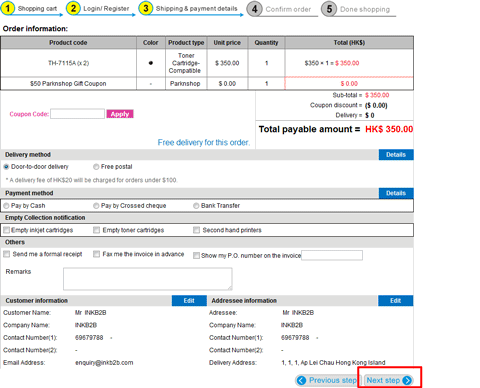The width and height of the screenshot is (480, 388).
Task: Check Empty toner cartridges box
Action: tap(96, 230)
